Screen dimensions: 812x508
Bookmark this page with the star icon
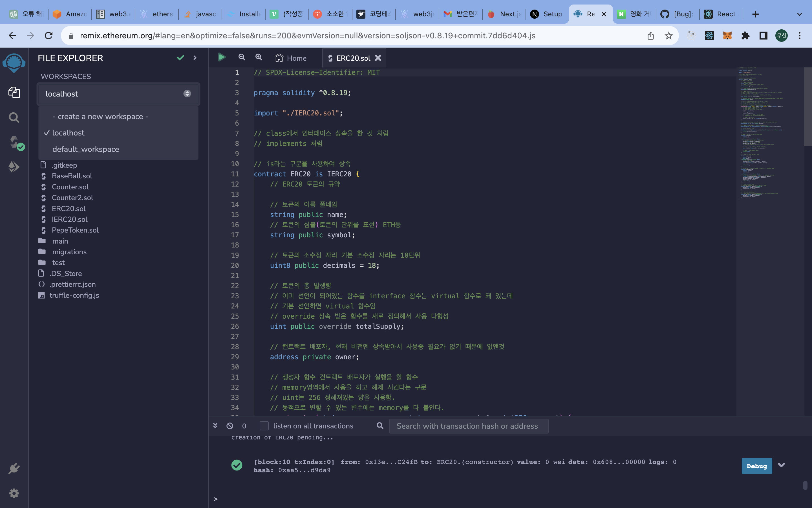[x=668, y=36]
